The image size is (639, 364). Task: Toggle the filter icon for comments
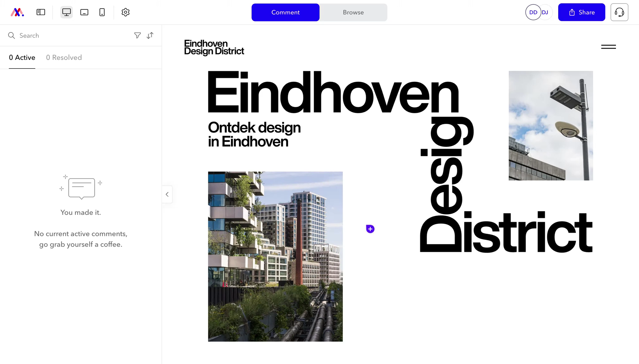[137, 36]
